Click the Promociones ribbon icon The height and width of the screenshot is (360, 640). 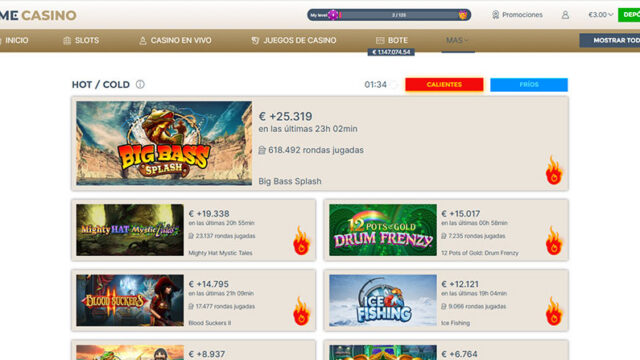point(495,15)
